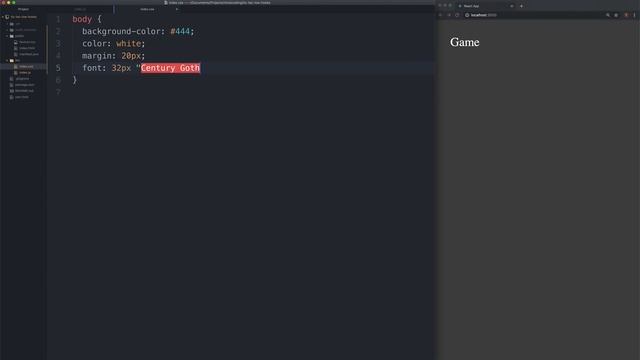Screen dimensions: 640x360
Task: Click the white color value in code
Action: (x=129, y=44)
